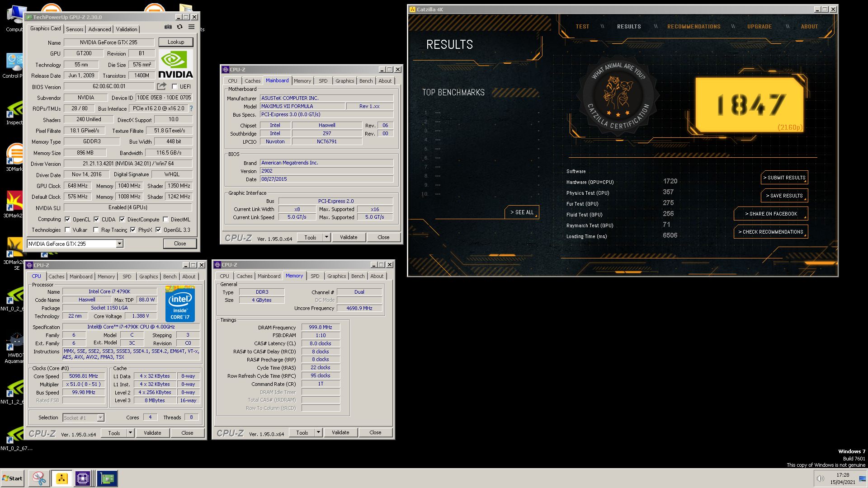Click the Catzilla 4K title bar icon

click(x=412, y=9)
